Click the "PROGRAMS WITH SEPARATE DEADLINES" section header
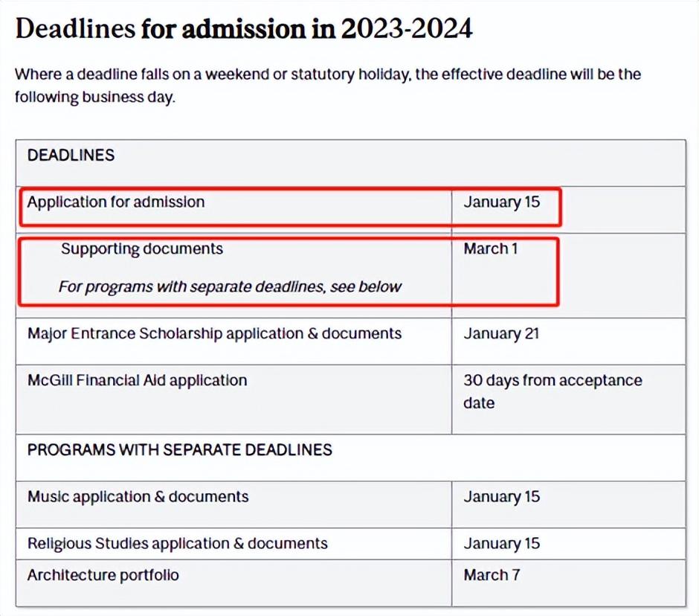699x616 pixels. (x=180, y=450)
